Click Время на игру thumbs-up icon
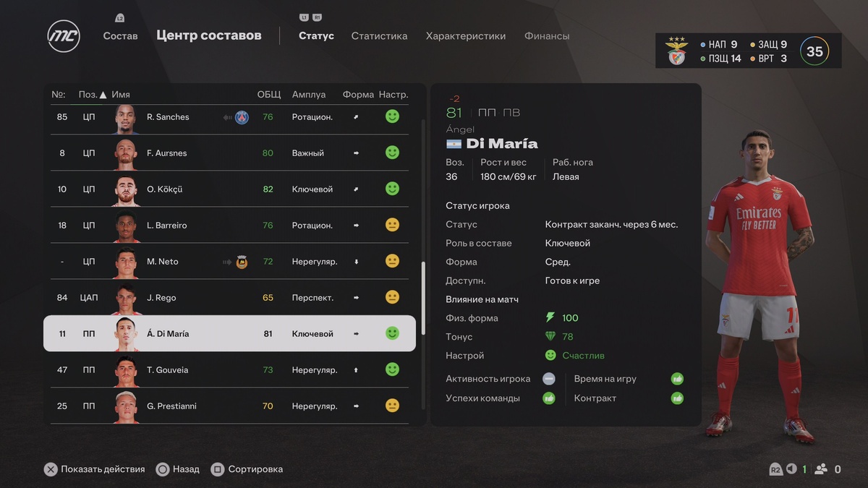 tap(677, 379)
